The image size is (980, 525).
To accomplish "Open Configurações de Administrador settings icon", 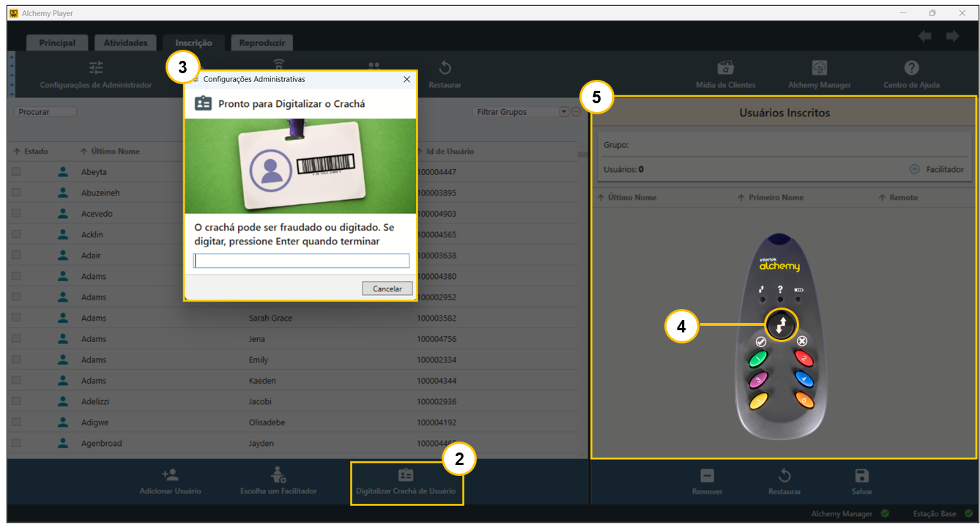I will 96,68.
